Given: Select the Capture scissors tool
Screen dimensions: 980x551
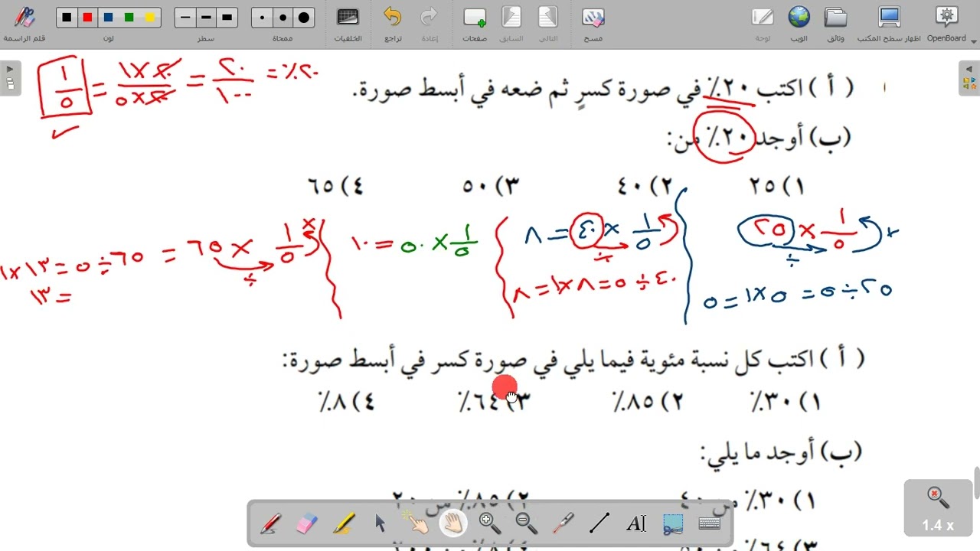Looking at the screenshot, I should click(673, 523).
